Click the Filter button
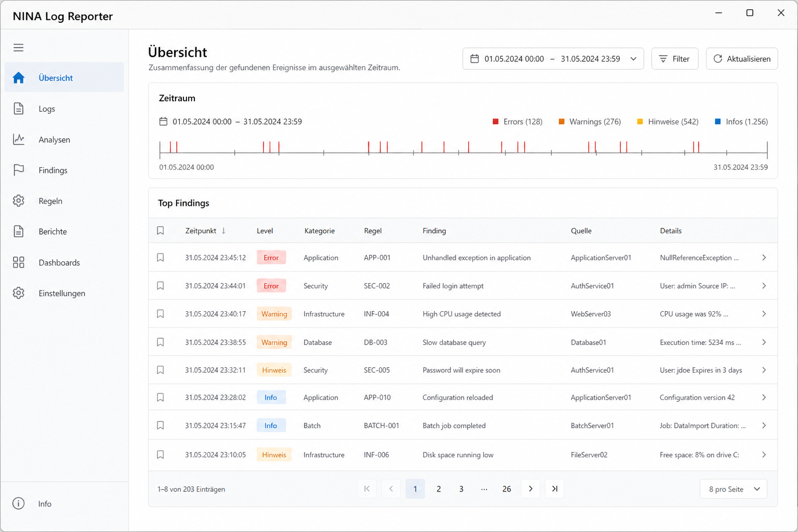Image resolution: width=798 pixels, height=532 pixels. (x=674, y=59)
